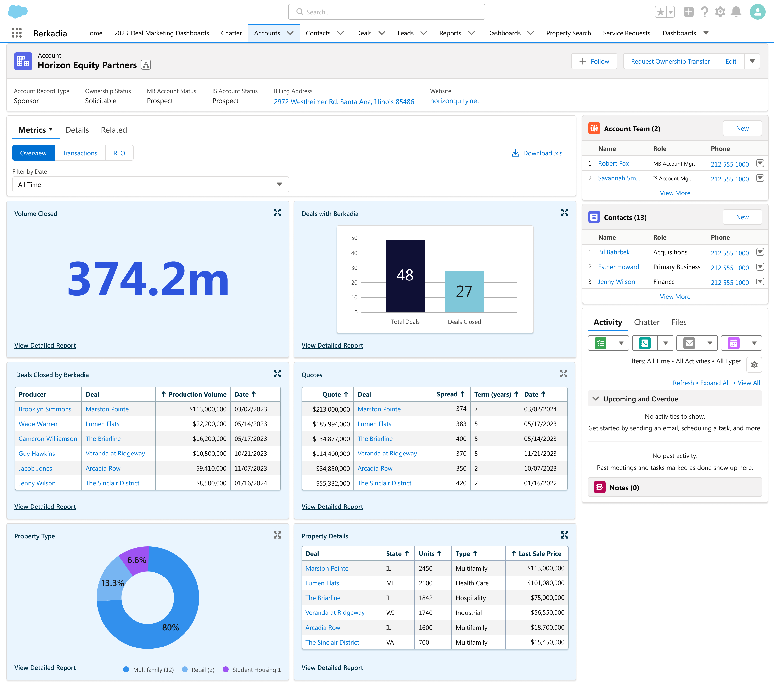Sort the table by Production Volume column
Screen dimensions: 774x700
pos(194,394)
